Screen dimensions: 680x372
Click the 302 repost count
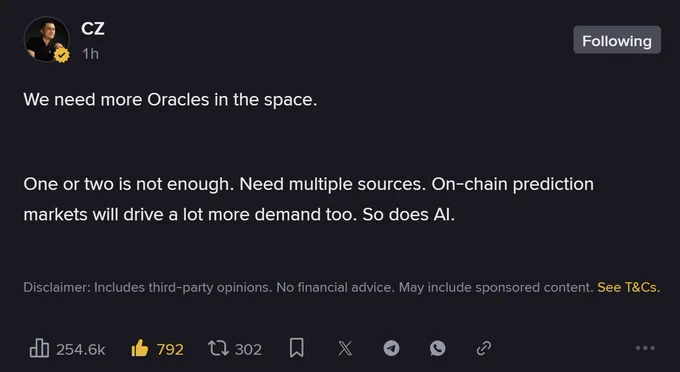248,349
